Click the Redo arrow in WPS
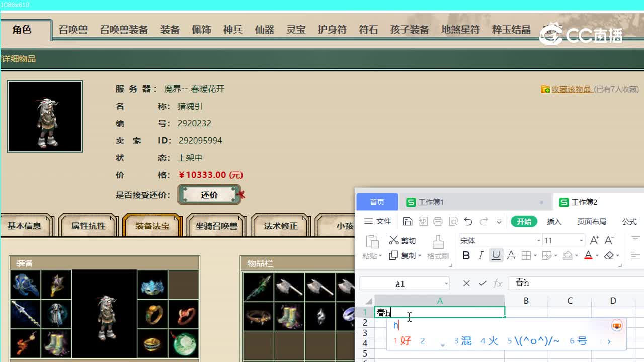Viewport: 644px width, 362px height. tap(484, 222)
